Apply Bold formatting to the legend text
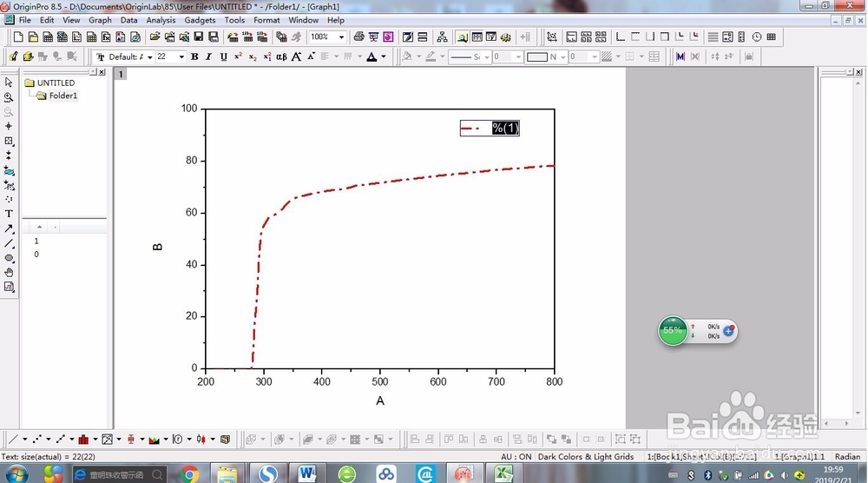This screenshot has width=868, height=483. pos(194,56)
